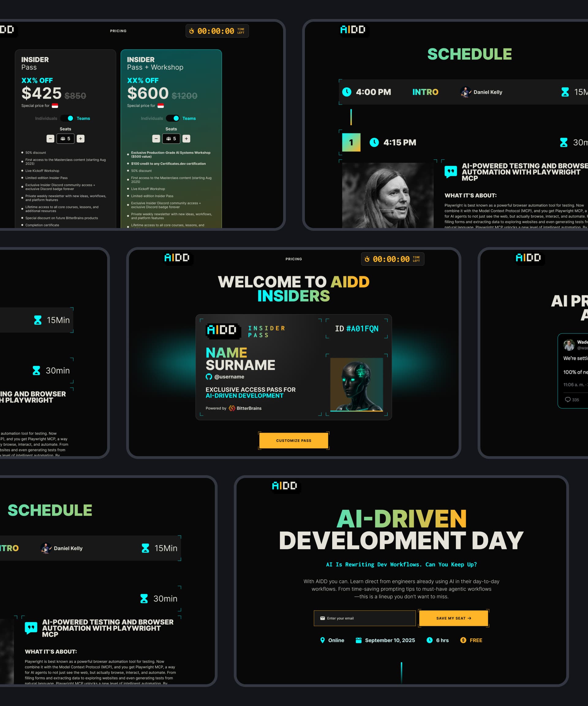Click the envelope icon in the email field
Image resolution: width=588 pixels, height=706 pixels.
point(322,618)
